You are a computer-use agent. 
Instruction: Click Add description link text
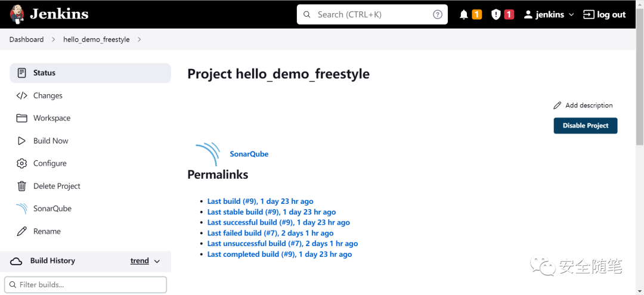(589, 105)
